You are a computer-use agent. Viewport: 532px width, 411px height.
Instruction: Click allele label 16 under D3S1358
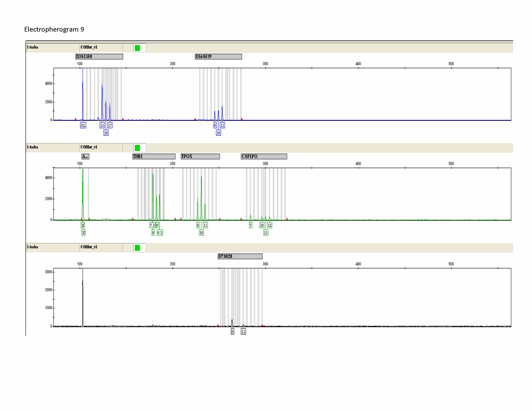[x=106, y=133]
